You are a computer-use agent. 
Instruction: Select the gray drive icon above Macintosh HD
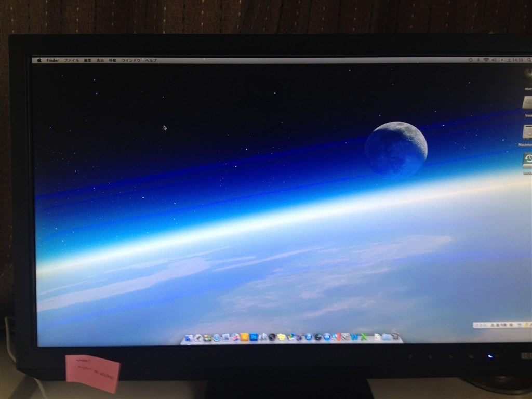[x=527, y=103]
